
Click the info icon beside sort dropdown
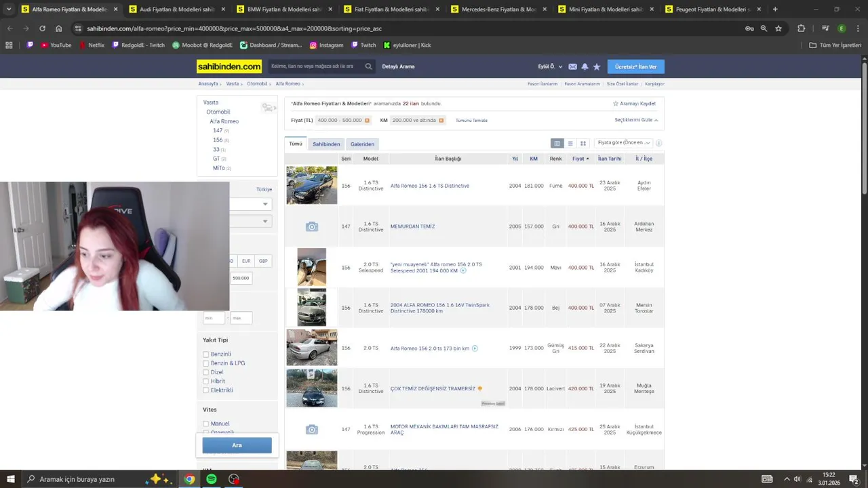[658, 143]
